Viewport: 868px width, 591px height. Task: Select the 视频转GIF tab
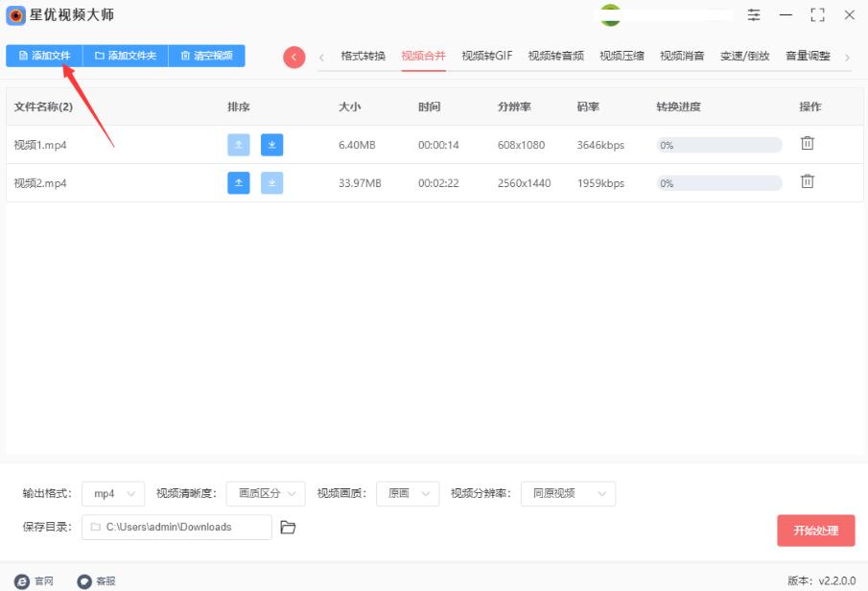coord(485,56)
